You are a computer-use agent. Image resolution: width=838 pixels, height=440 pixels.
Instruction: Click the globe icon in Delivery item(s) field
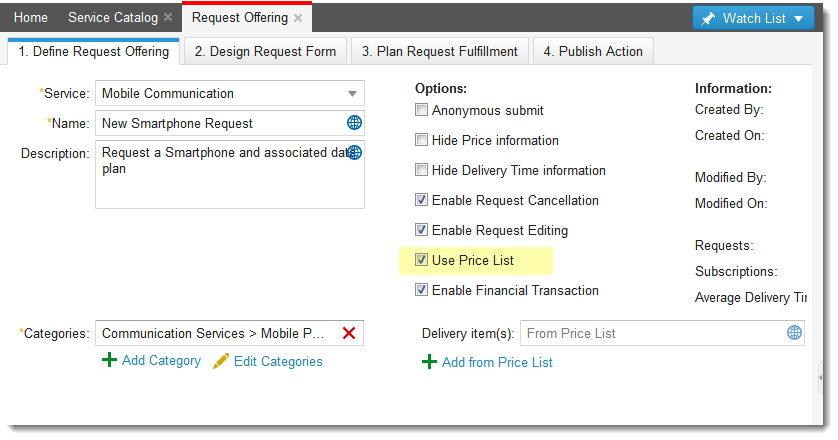(x=794, y=333)
